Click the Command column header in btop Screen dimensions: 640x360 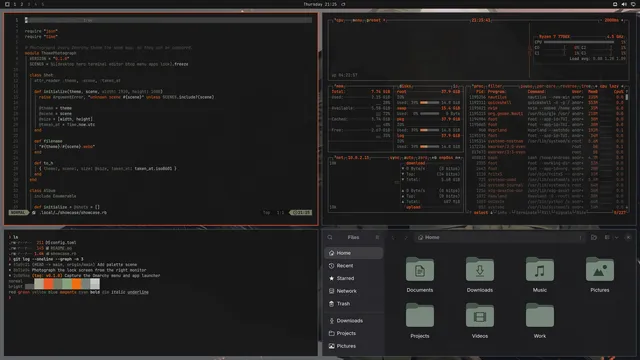pos(536,92)
